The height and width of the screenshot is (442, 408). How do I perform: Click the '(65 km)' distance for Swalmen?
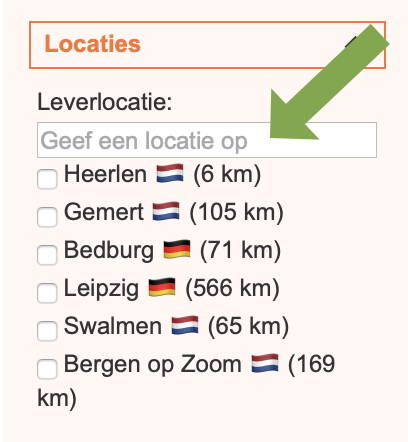click(248, 326)
